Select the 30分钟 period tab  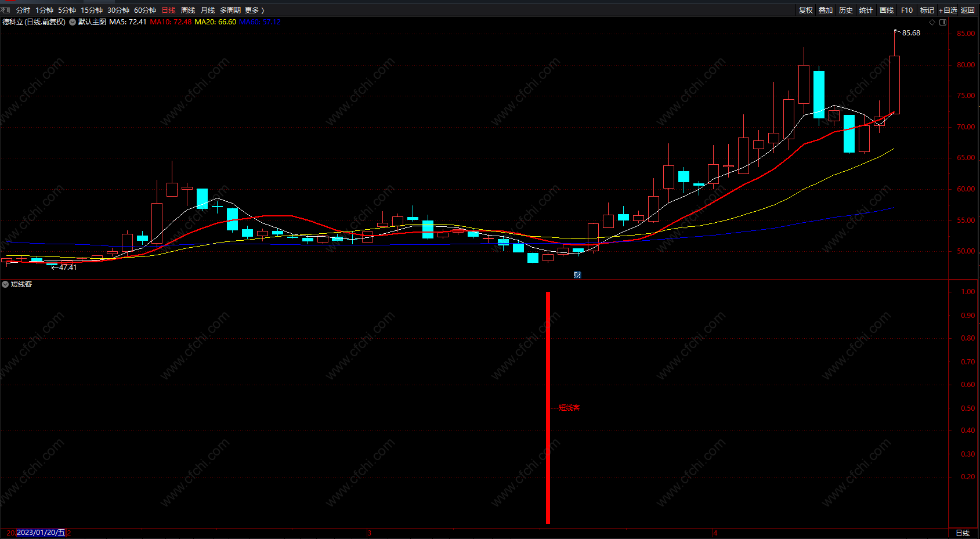coord(118,10)
